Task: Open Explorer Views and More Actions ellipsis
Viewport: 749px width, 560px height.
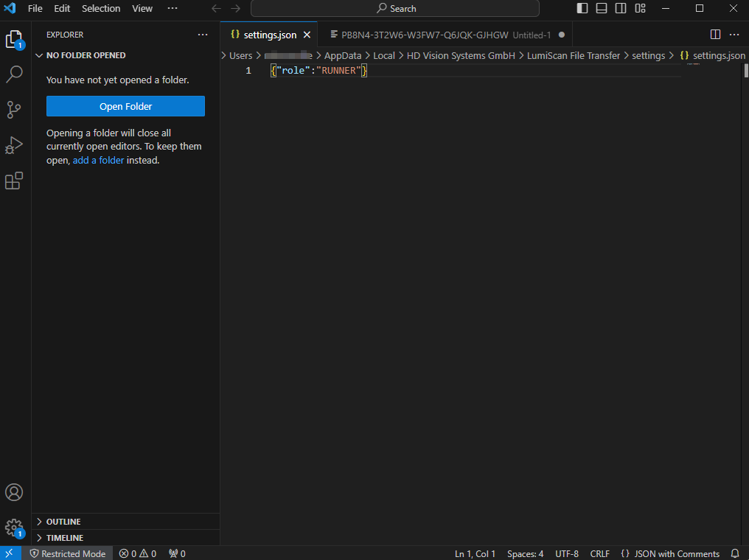Action: coord(203,35)
